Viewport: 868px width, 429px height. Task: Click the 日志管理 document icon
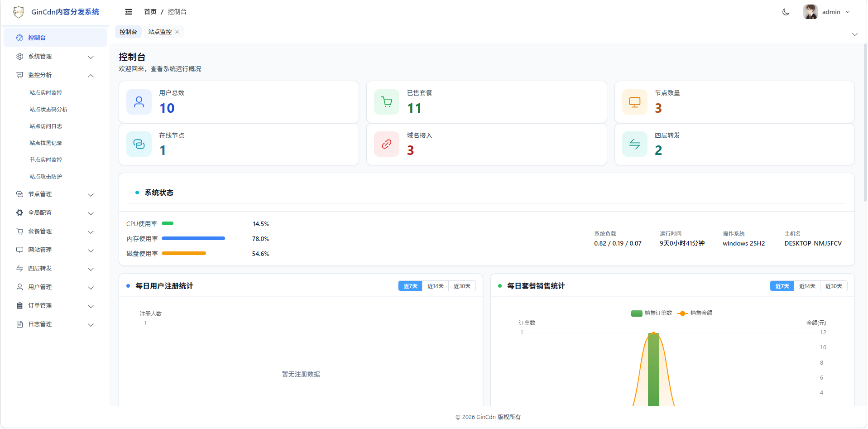19,324
